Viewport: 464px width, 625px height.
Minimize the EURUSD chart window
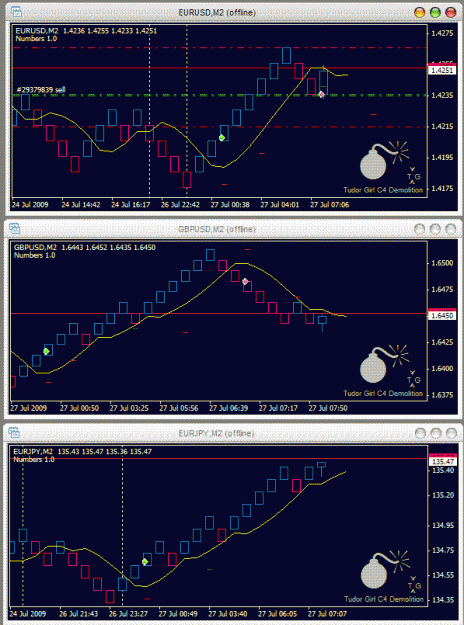pyautogui.click(x=420, y=12)
